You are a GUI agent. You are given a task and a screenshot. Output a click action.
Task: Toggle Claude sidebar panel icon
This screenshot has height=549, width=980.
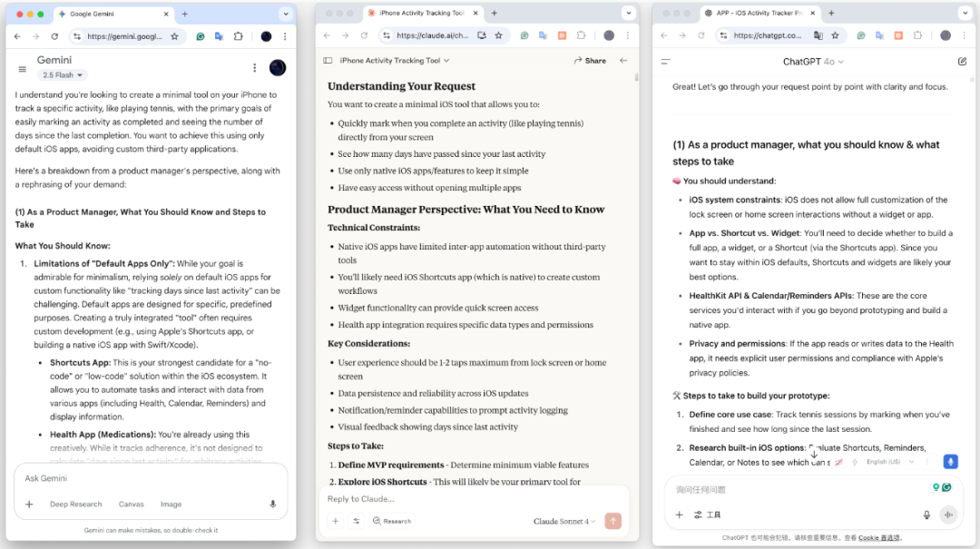pos(328,61)
